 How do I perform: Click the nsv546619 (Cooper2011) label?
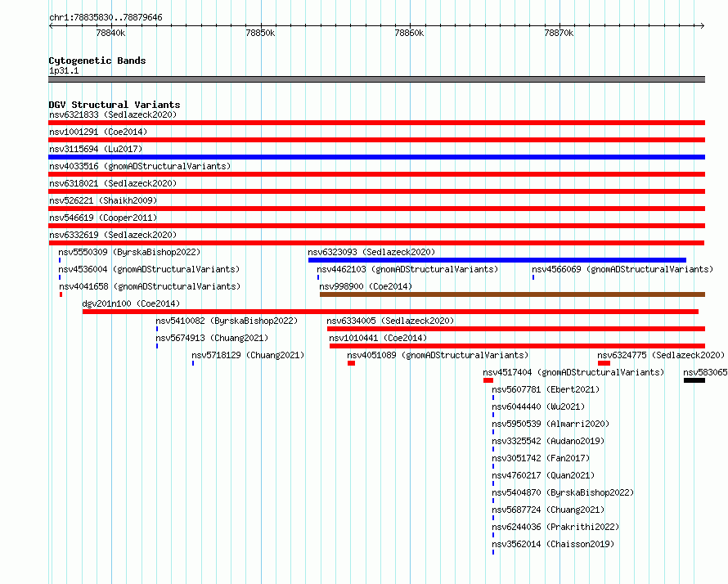tap(103, 218)
